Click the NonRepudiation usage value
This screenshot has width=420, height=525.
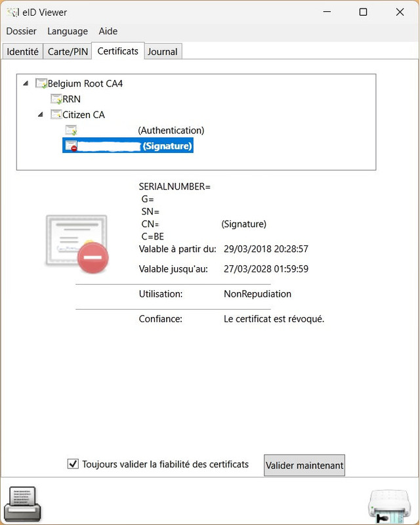[x=257, y=294]
